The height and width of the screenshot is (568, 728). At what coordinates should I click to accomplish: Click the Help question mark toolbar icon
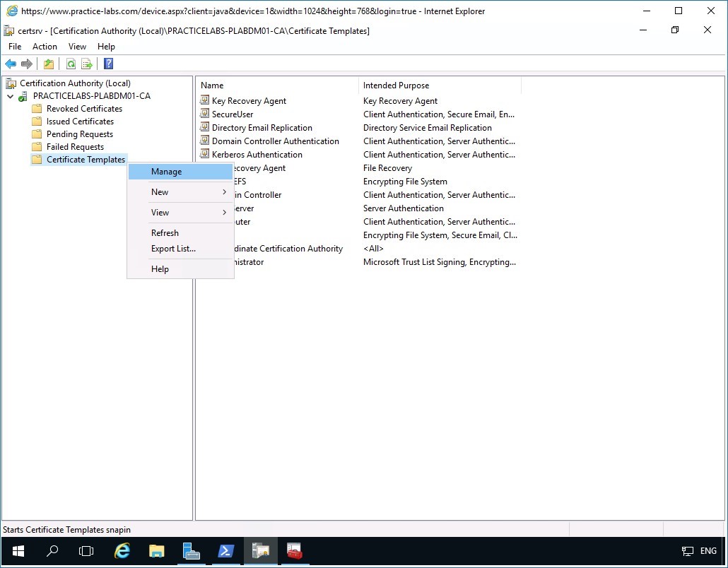[x=109, y=64]
